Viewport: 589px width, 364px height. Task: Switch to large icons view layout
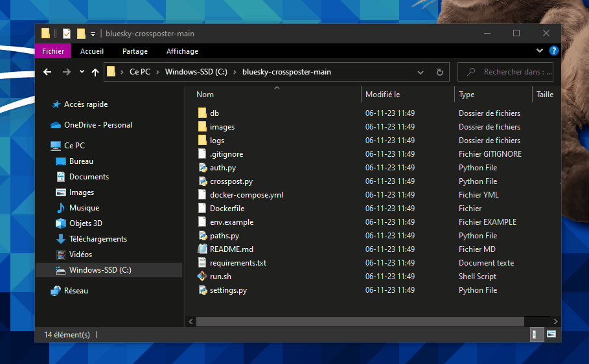tap(551, 335)
